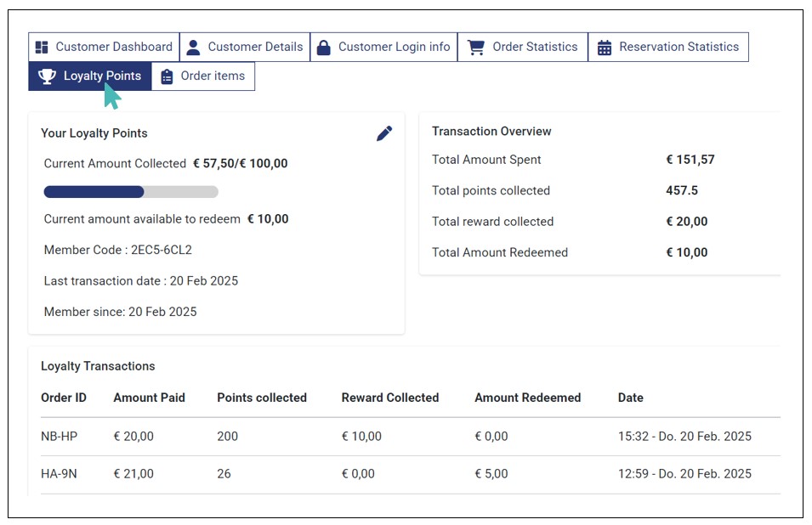Click the dashboard grid icon
The height and width of the screenshot is (525, 812).
coord(42,47)
